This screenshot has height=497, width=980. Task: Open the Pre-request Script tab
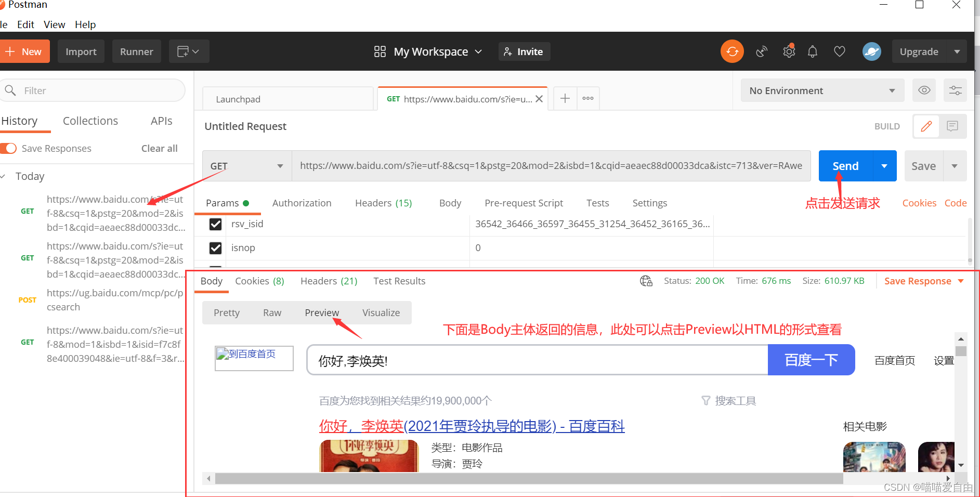[524, 203]
